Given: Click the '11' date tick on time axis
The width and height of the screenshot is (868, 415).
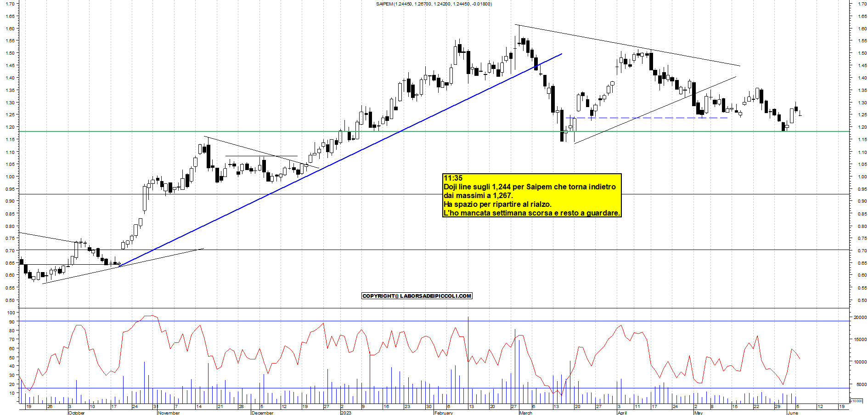Looking at the screenshot, I should (637, 407).
